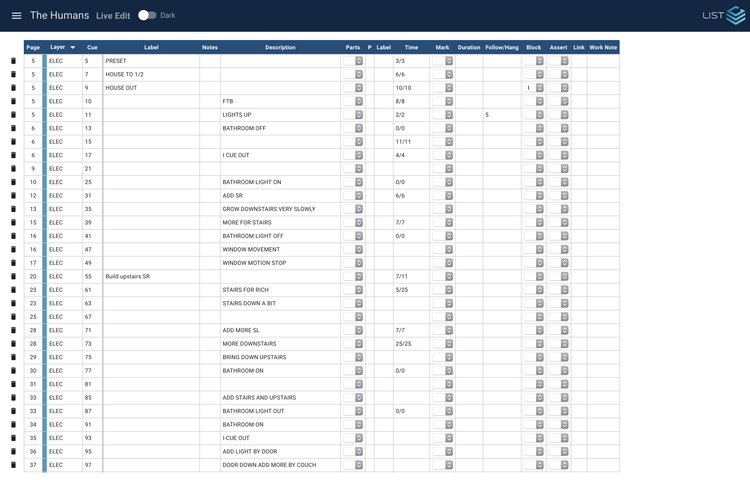Edit the PRESET label cell

[x=151, y=61]
